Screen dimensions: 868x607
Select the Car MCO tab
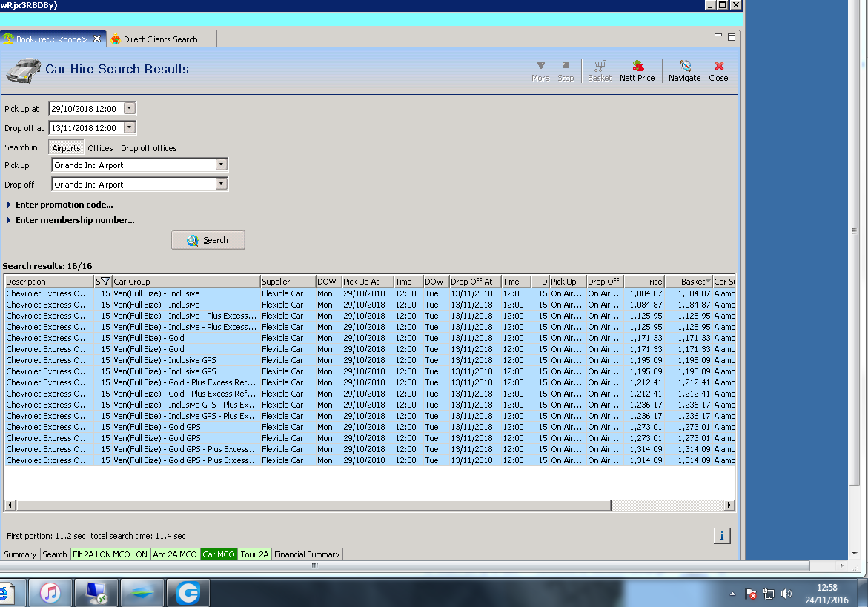[x=219, y=554]
